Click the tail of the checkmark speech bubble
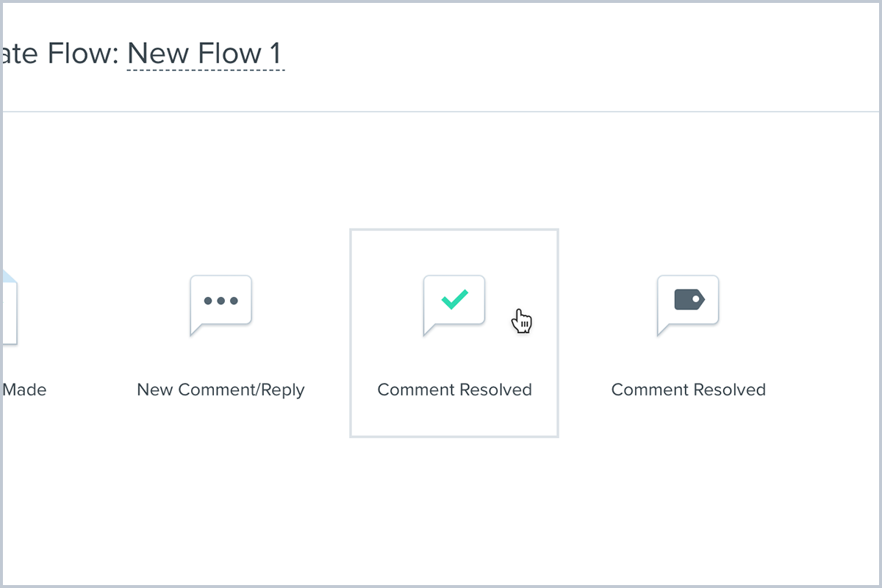This screenshot has width=882, height=588. [427, 330]
